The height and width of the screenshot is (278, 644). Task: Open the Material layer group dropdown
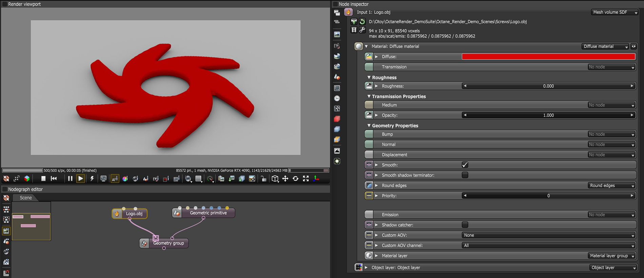point(611,256)
